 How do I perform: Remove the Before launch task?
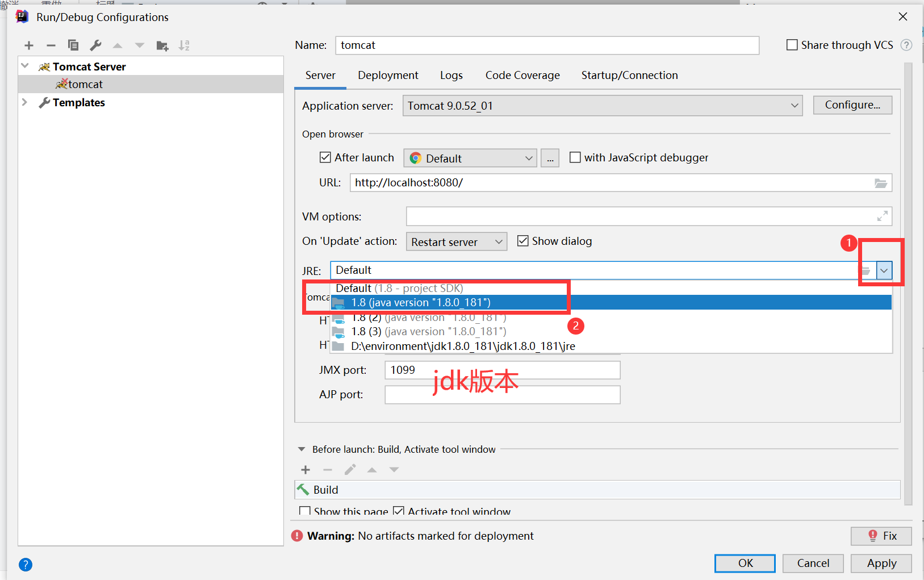[x=328, y=470]
